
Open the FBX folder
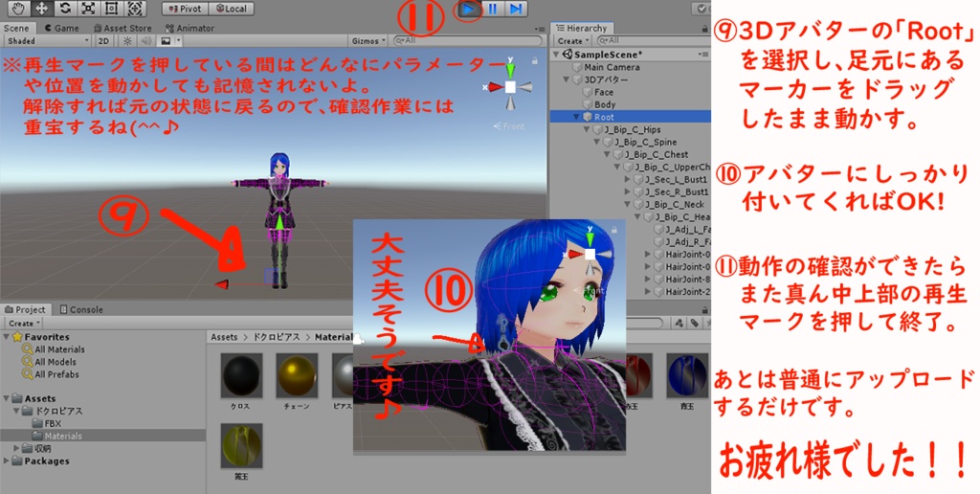point(46,423)
